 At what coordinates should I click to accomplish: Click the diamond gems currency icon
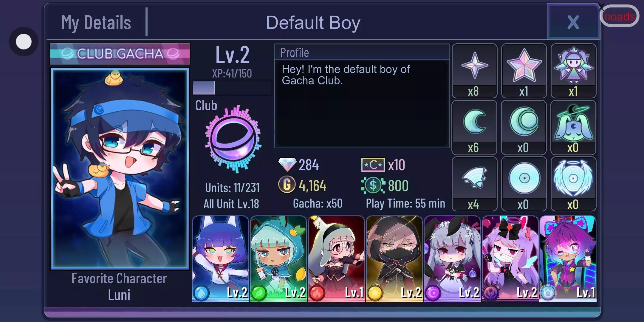[287, 165]
